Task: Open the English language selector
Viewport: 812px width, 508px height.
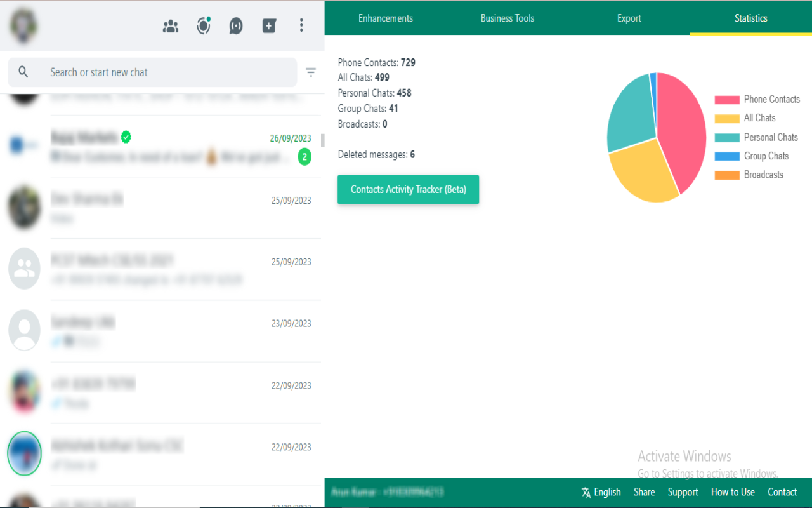Action: tap(601, 492)
